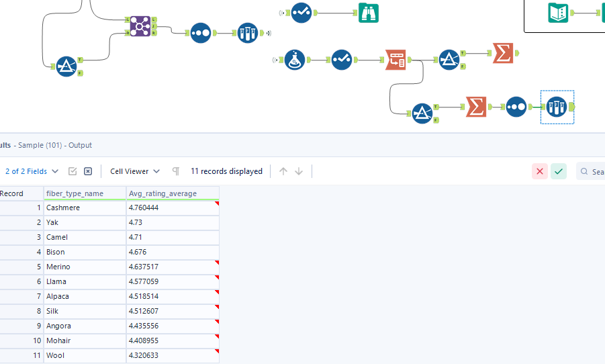Click the 4.73 value cell
Screen dimensions: 605x364
pyautogui.click(x=173, y=222)
